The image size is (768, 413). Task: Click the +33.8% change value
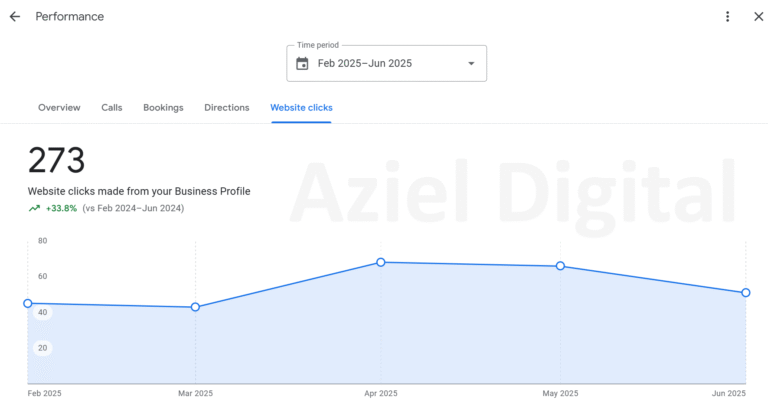[61, 208]
